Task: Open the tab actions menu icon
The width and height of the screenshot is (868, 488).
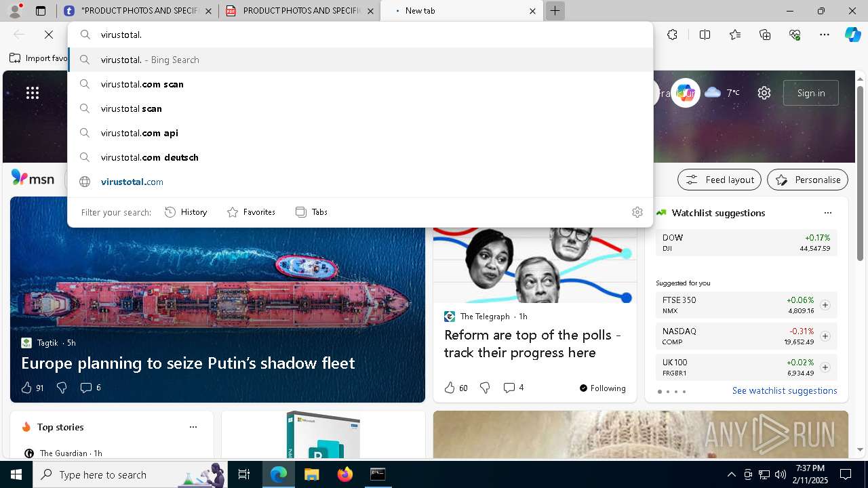Action: pyautogui.click(x=41, y=11)
